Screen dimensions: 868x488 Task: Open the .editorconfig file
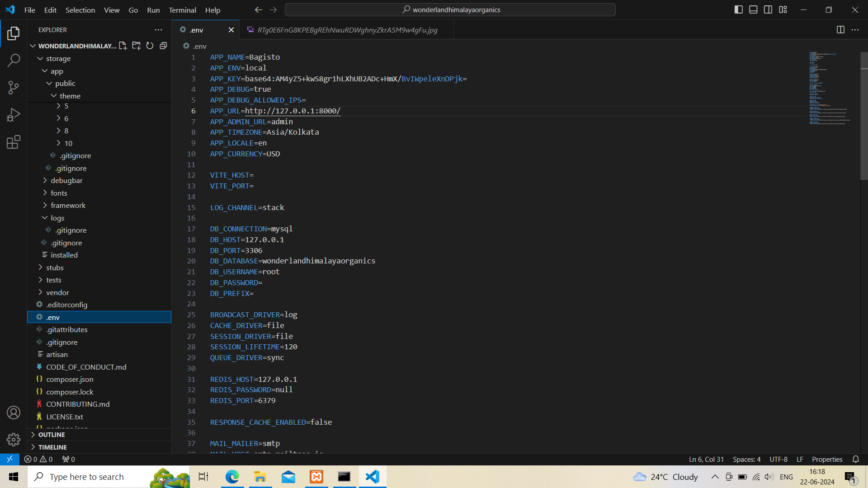point(99,305)
